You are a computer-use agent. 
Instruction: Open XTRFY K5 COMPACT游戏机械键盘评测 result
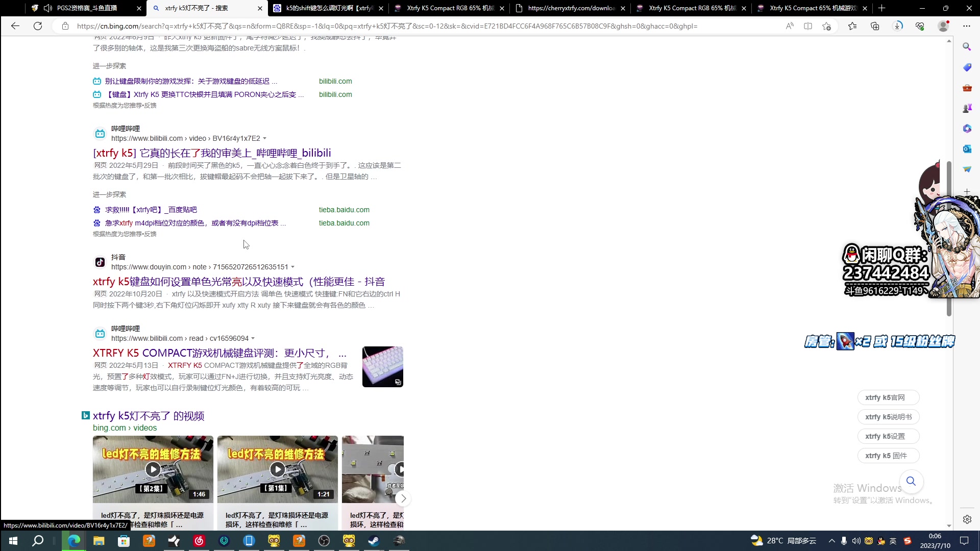click(x=219, y=353)
